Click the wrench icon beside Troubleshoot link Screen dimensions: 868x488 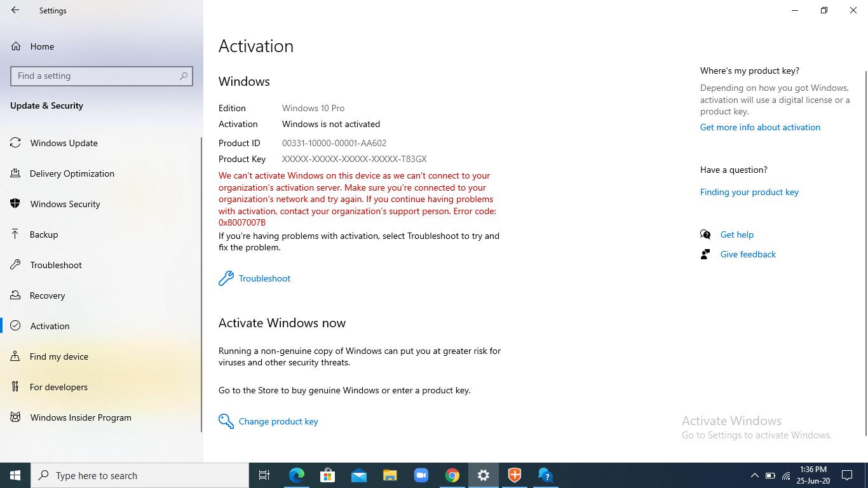tap(226, 278)
